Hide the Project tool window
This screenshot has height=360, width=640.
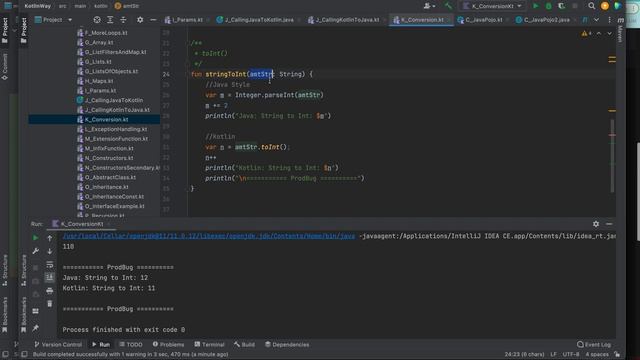153,20
